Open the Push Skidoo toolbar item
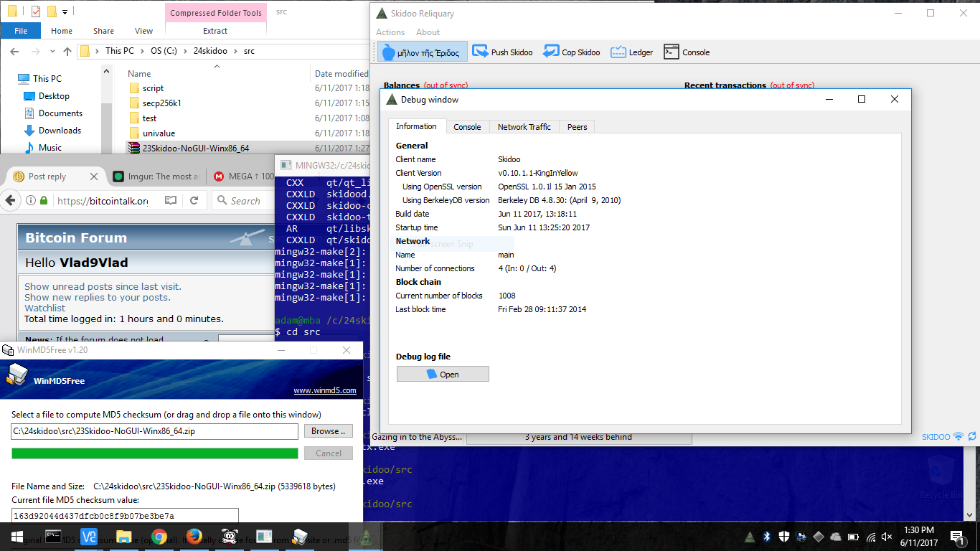Screen dimensions: 980x551 (502, 52)
